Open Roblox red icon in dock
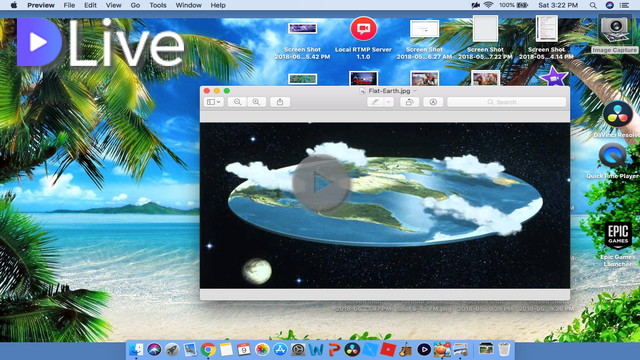640x360 pixels. (x=388, y=350)
